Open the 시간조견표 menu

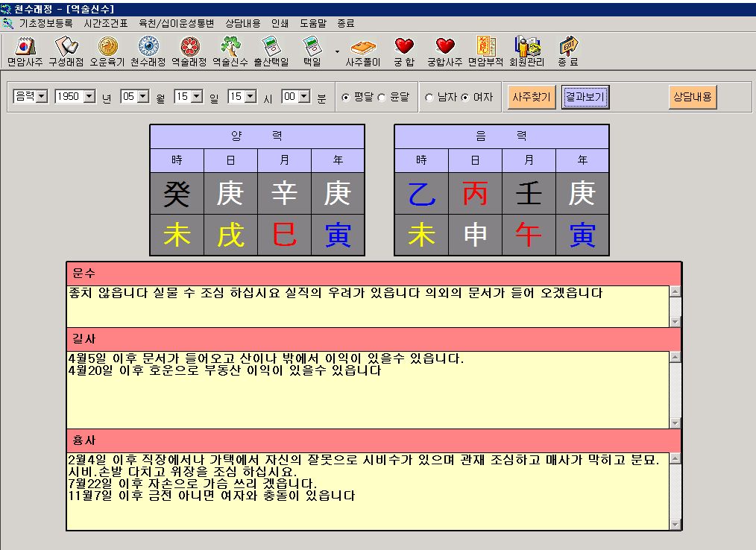tap(106, 23)
